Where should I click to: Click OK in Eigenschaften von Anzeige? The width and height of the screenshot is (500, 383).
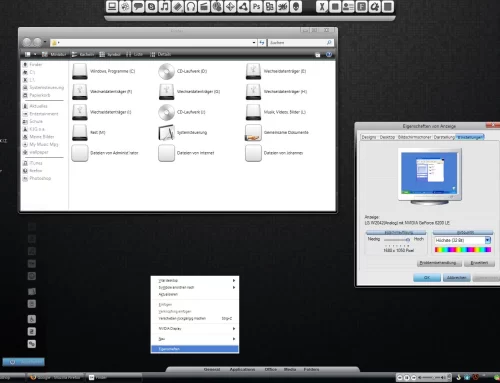[x=427, y=278]
